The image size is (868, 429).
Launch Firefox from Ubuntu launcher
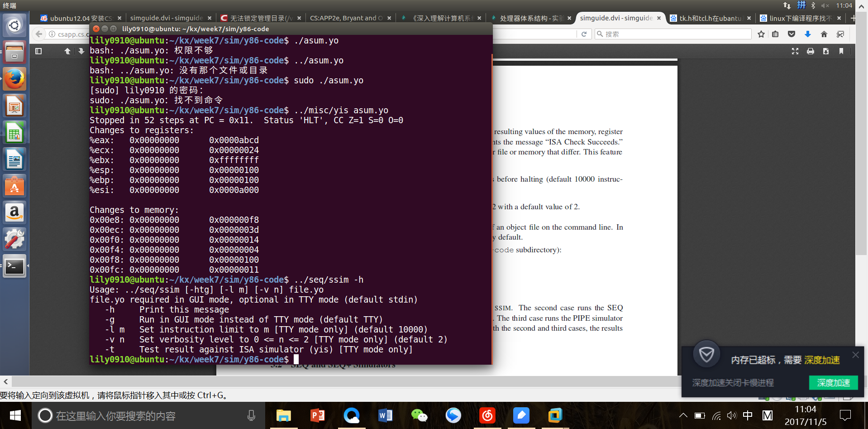pos(14,79)
